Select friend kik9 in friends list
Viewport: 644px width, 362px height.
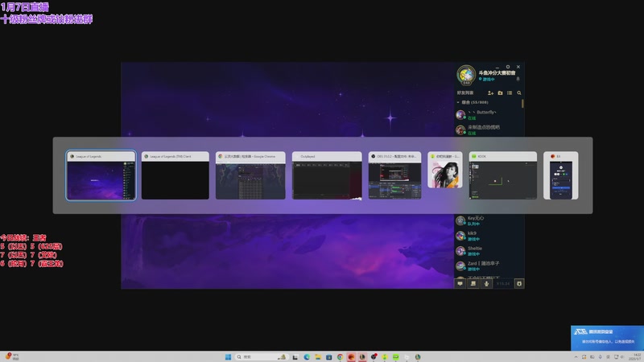coord(487,236)
